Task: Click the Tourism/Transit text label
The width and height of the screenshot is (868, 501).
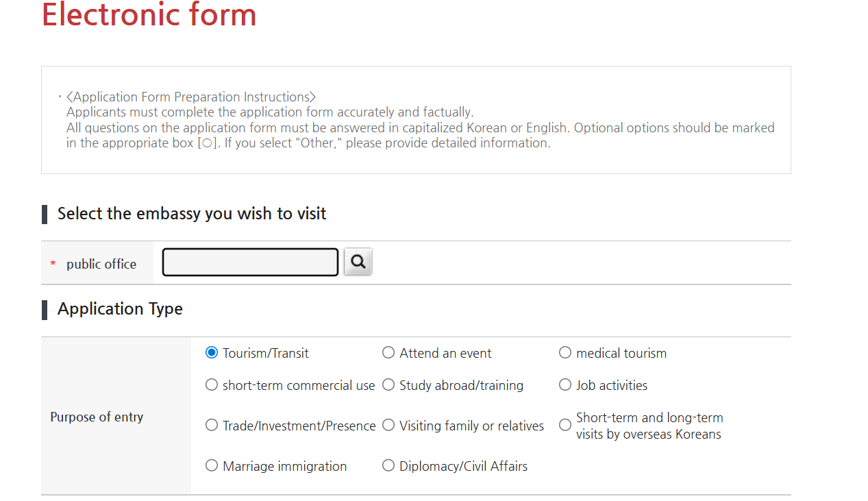Action: (x=265, y=352)
